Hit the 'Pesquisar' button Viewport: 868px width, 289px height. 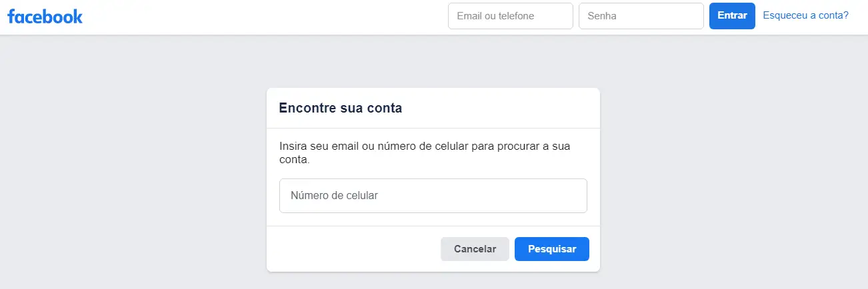[551, 249]
